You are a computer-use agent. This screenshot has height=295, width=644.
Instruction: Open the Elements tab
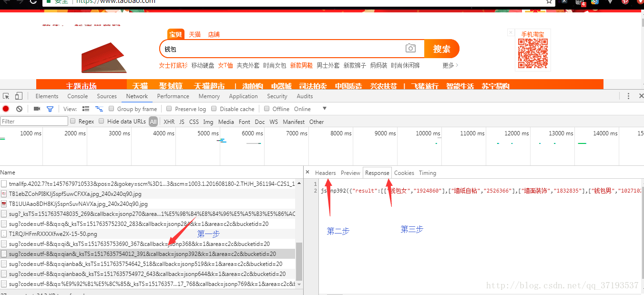click(x=47, y=96)
